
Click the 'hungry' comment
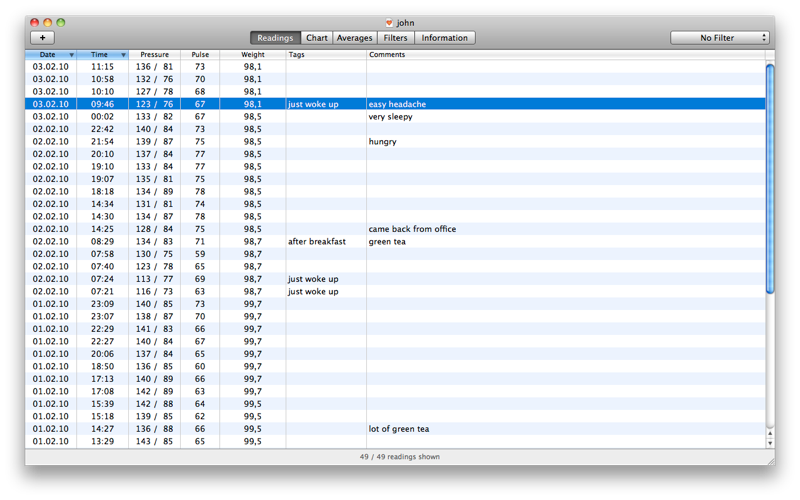[x=382, y=142]
